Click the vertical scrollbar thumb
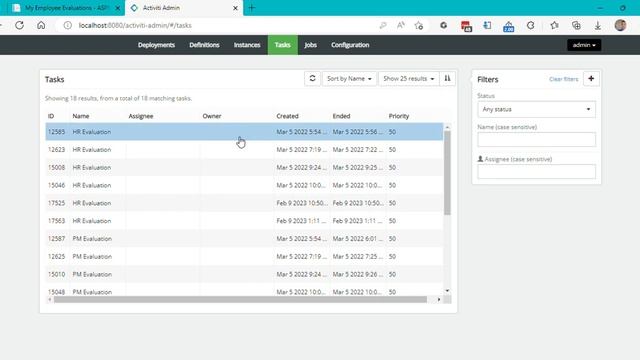 pos(447,173)
